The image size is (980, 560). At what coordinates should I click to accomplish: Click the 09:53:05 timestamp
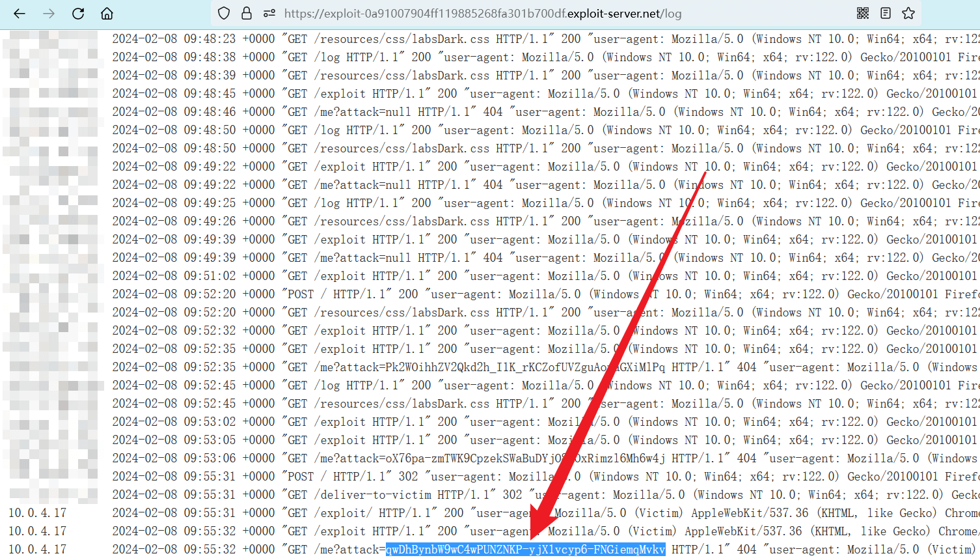210,440
